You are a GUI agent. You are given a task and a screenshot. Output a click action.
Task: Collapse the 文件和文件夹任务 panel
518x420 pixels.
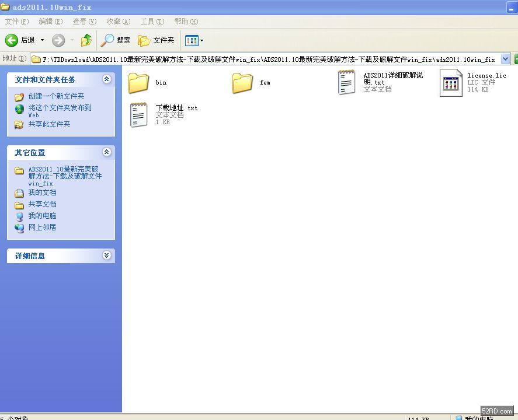click(106, 79)
